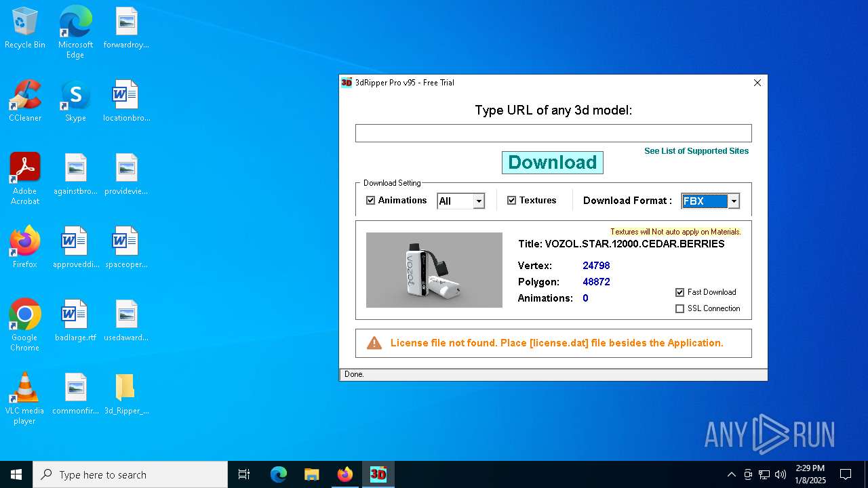Screen dimensions: 868x488
Task: Toggle the Textures checkbox
Action: (512, 201)
